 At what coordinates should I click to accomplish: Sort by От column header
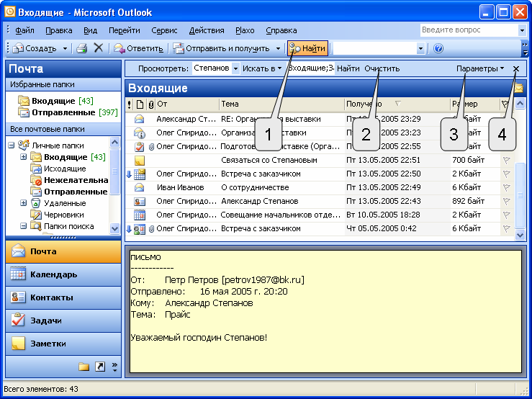[x=187, y=104]
